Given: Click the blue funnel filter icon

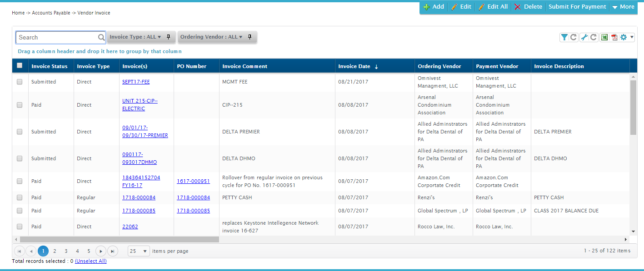Looking at the screenshot, I should [x=564, y=37].
